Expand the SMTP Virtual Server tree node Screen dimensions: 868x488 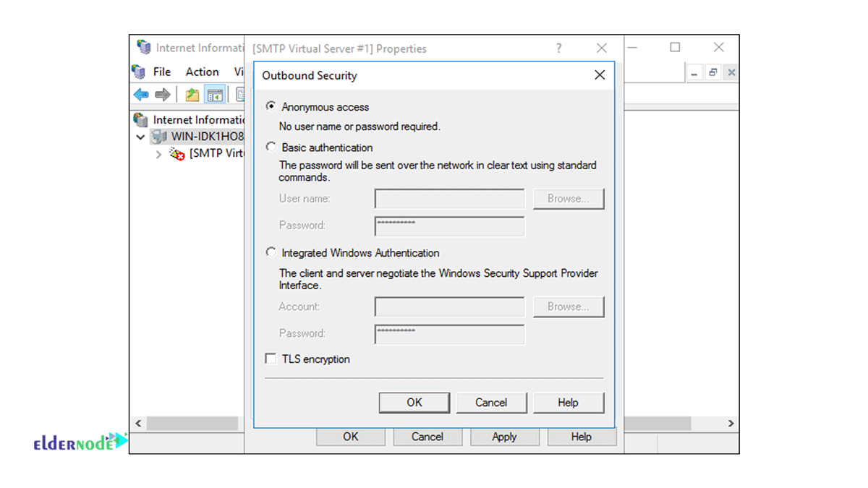[159, 154]
